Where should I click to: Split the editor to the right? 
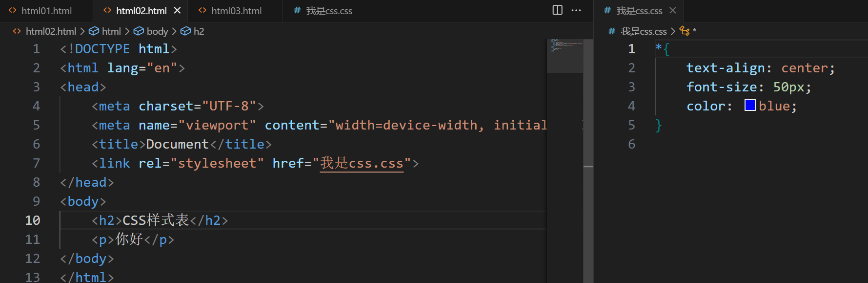tap(558, 10)
